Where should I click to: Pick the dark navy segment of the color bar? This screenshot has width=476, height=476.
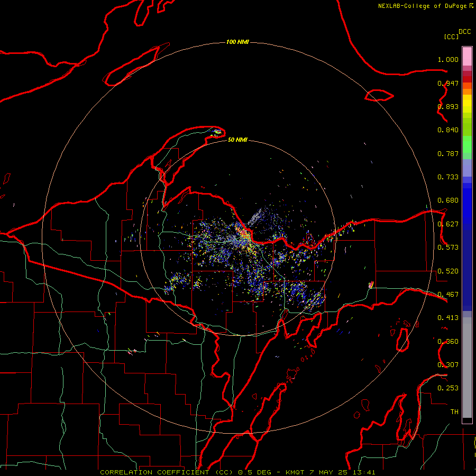[467, 270]
